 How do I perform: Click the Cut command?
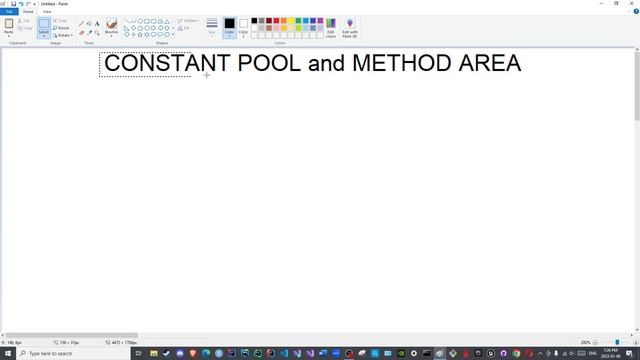24,20
